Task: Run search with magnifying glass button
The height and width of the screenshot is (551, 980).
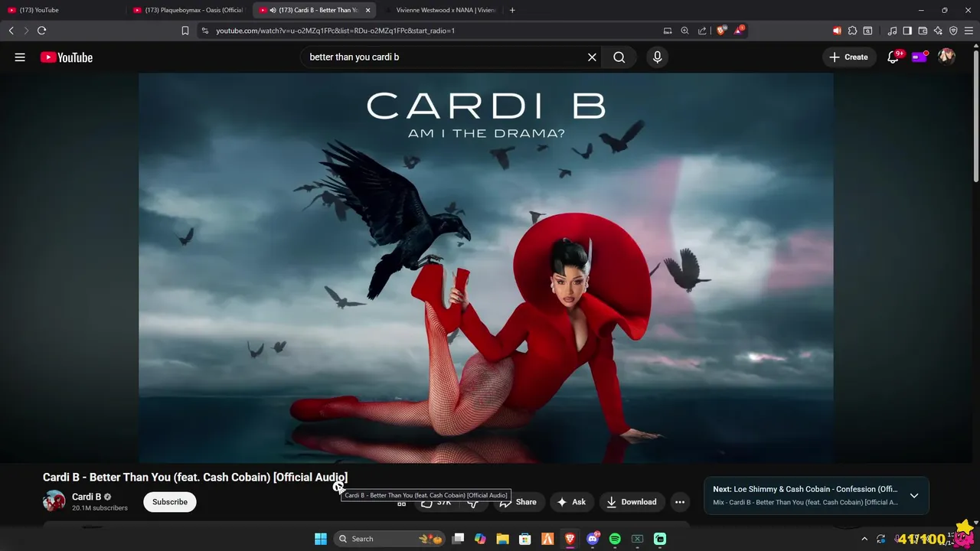Action: [x=619, y=57]
